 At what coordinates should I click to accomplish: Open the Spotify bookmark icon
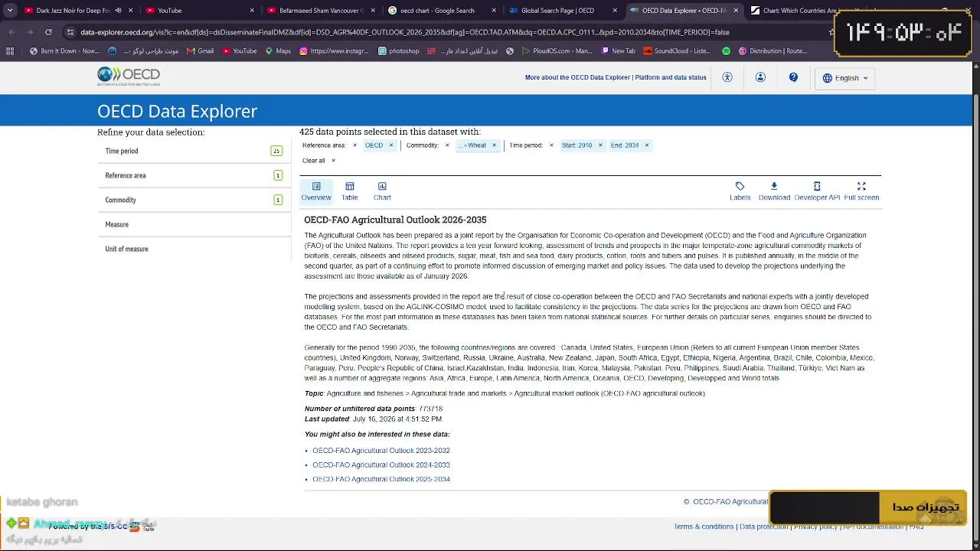tap(727, 51)
